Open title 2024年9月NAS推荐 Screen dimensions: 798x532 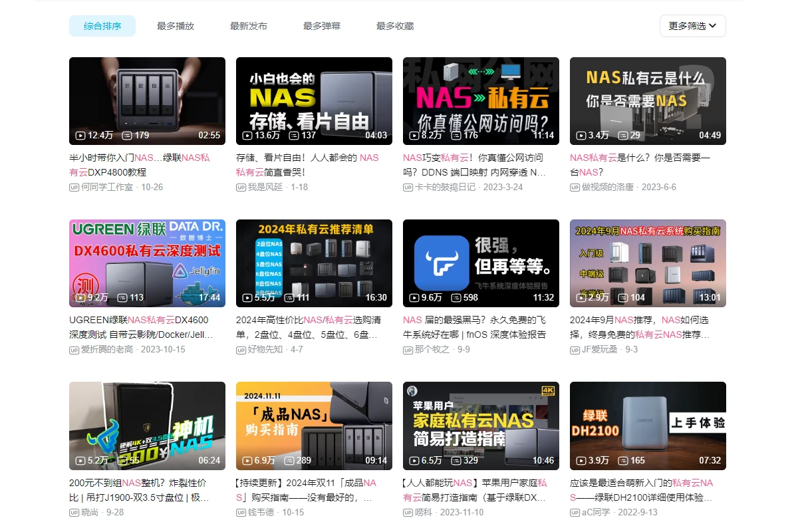click(641, 327)
